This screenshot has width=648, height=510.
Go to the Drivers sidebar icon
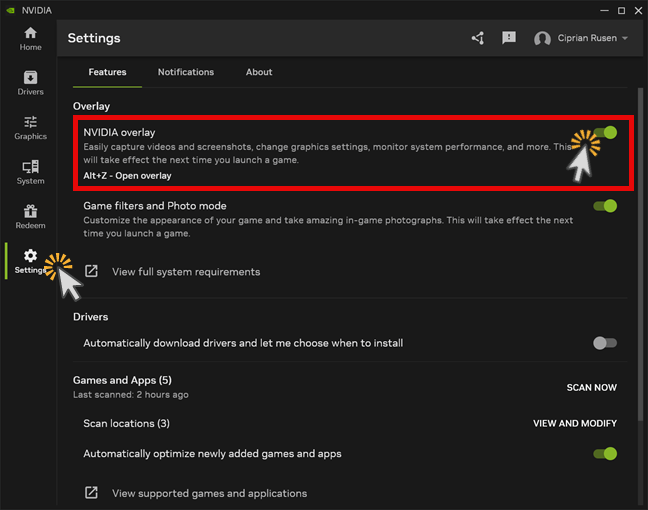(30, 83)
